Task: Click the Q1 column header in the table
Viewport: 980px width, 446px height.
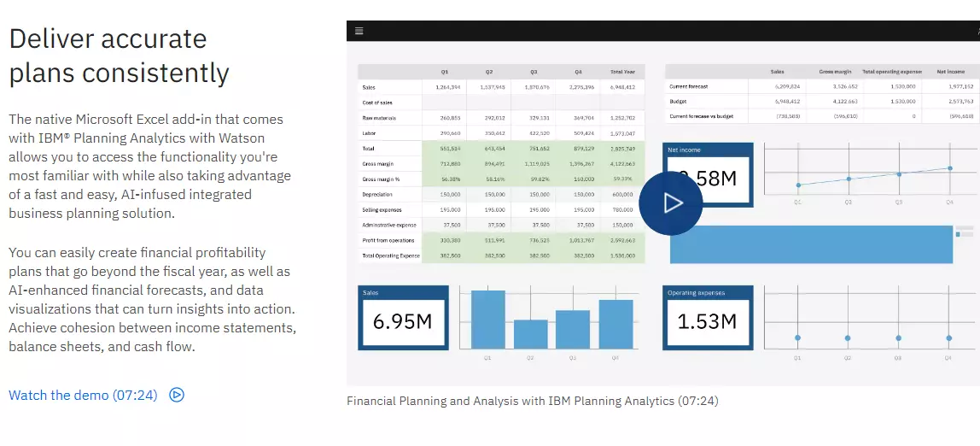Action: click(x=445, y=72)
